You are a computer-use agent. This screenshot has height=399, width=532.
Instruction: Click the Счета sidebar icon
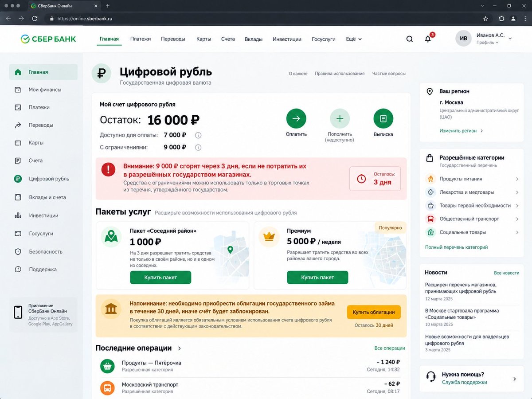(x=18, y=160)
